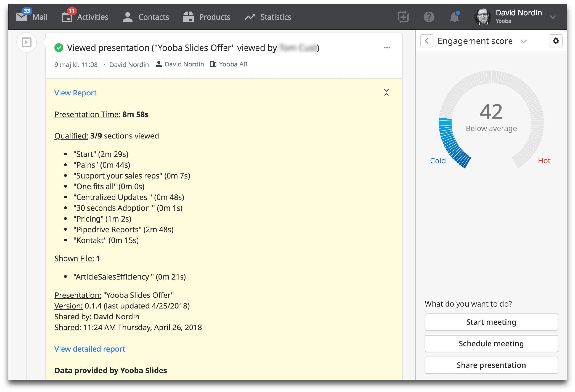Open the settings gear in engagement panel
Screen dimensions: 575x392
tap(556, 41)
